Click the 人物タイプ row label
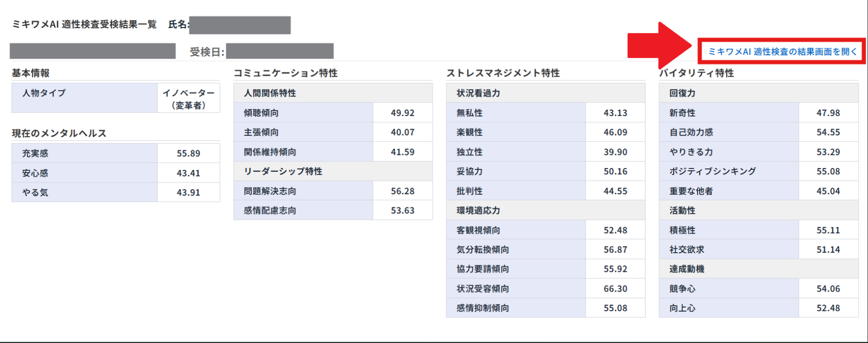This screenshot has height=343, width=868. (44, 93)
